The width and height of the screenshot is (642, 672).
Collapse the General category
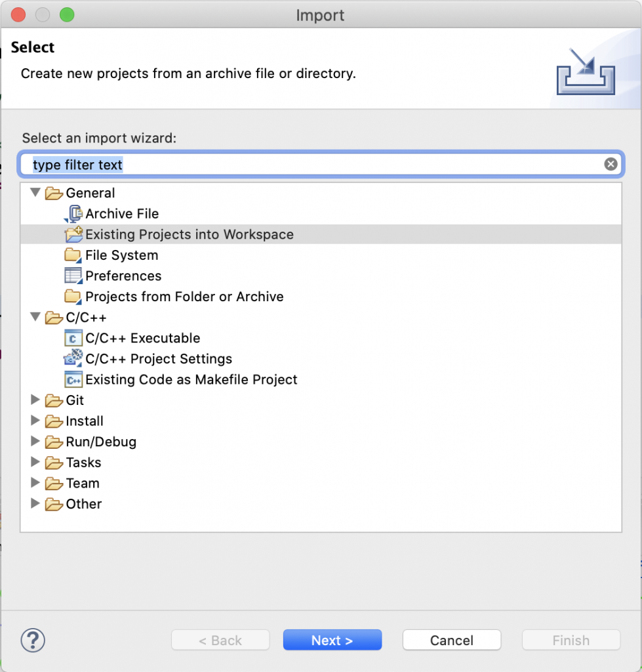[35, 192]
